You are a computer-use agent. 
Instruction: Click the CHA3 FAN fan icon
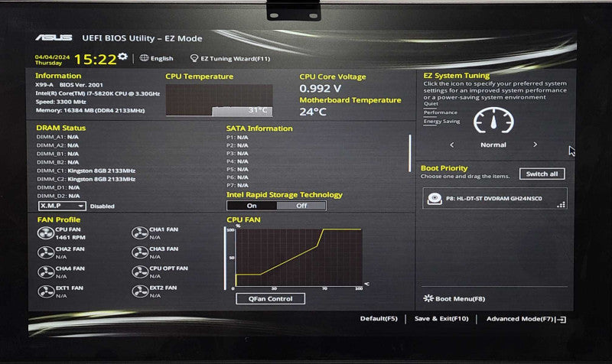click(x=140, y=252)
